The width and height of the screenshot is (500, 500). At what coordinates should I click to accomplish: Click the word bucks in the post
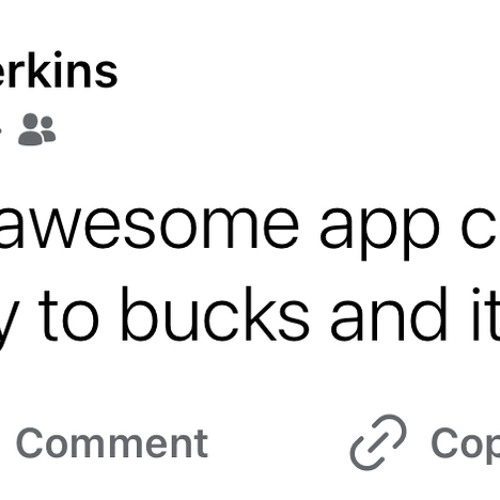(215, 314)
